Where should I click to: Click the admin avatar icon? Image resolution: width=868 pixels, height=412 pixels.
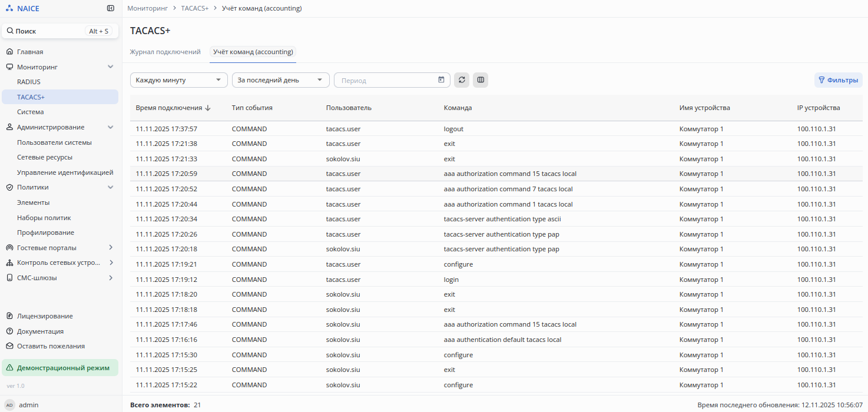coord(9,405)
